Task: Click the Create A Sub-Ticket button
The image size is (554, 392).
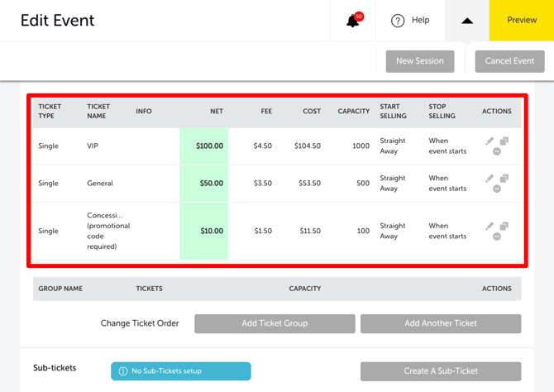Action: pyautogui.click(x=441, y=371)
